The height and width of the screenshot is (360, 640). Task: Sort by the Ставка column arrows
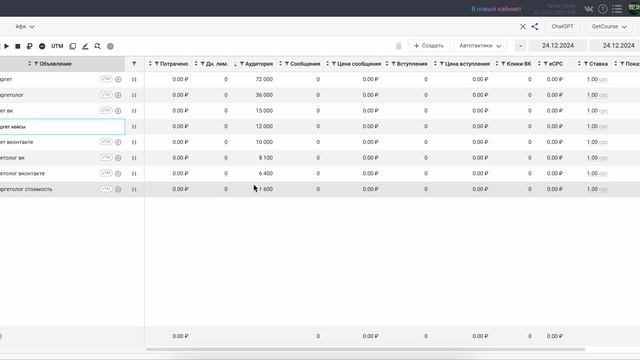click(x=579, y=64)
